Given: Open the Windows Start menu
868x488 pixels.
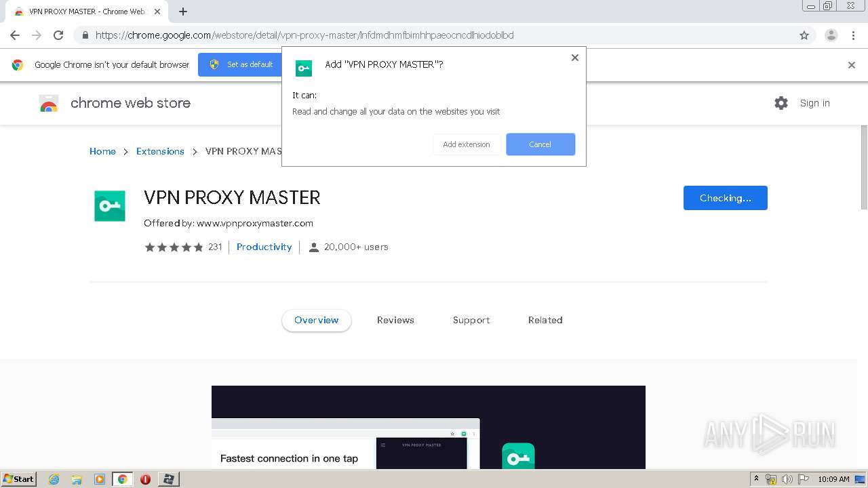Looking at the screenshot, I should click(x=18, y=479).
